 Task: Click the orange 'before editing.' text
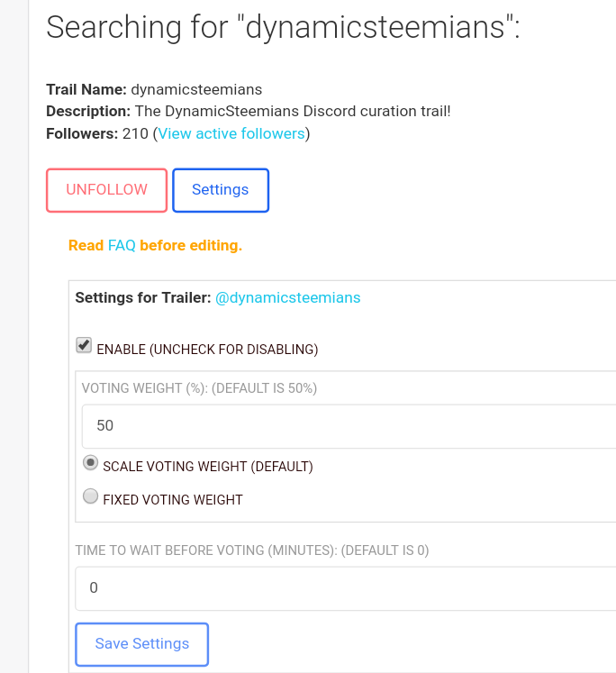[191, 246]
